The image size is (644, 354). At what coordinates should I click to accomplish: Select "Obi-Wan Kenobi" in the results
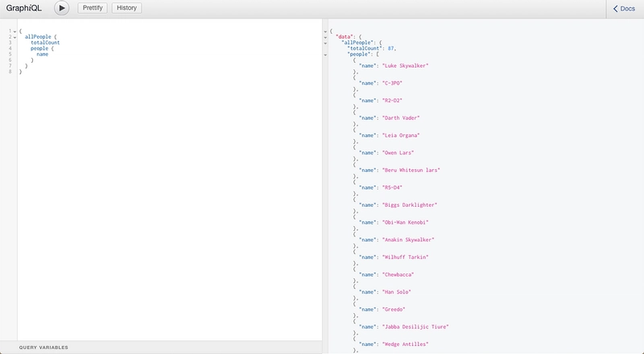pos(406,223)
